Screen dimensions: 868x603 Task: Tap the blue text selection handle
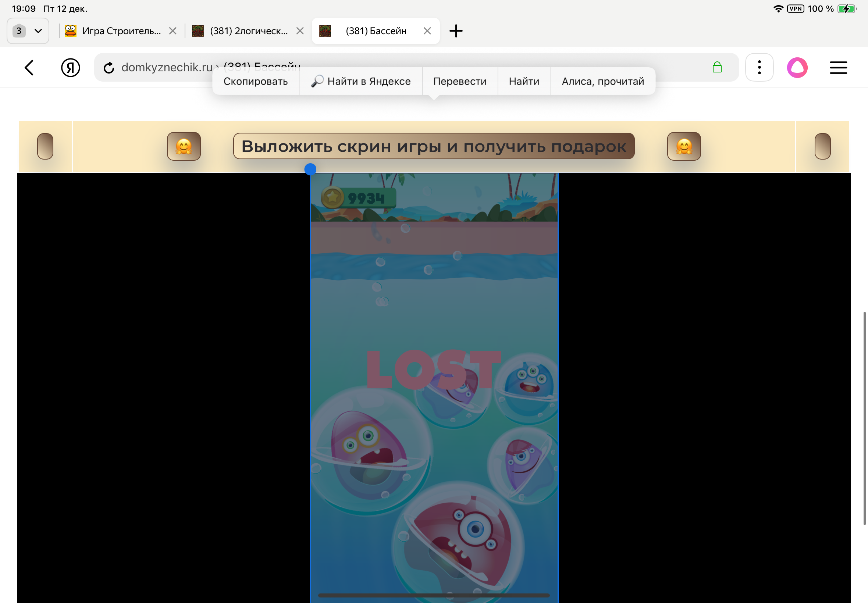[310, 169]
